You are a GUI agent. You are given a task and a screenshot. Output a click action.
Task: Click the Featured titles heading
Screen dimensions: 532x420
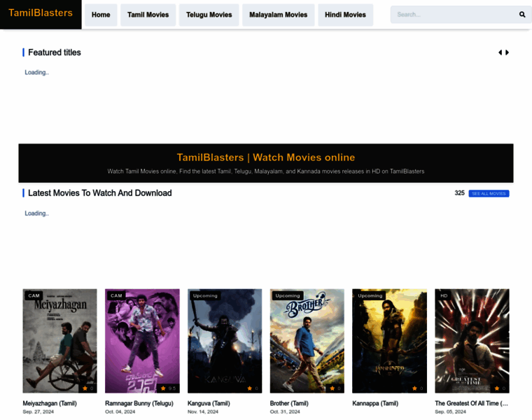pos(55,52)
